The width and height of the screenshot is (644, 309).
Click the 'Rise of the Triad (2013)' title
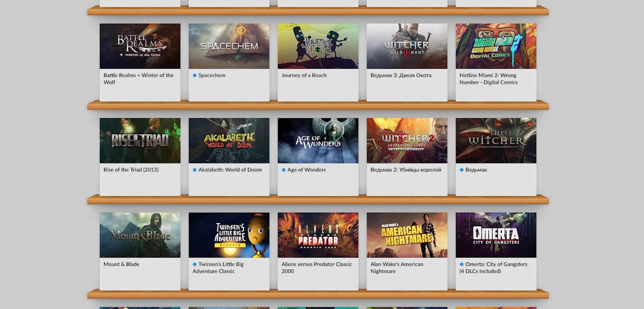[x=131, y=170]
